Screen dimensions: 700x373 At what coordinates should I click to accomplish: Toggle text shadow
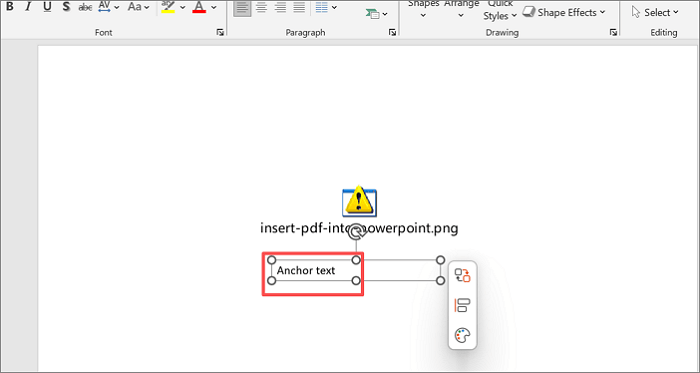(x=67, y=7)
